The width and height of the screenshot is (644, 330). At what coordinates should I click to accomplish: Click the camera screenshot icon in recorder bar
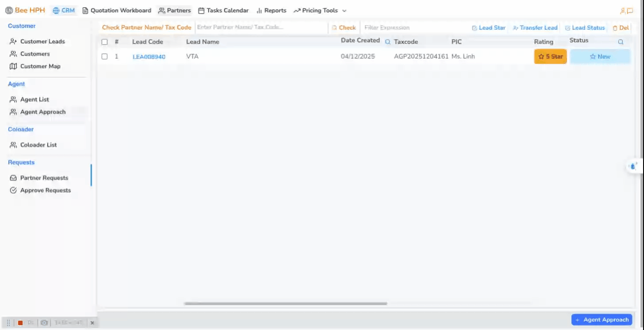pyautogui.click(x=44, y=323)
